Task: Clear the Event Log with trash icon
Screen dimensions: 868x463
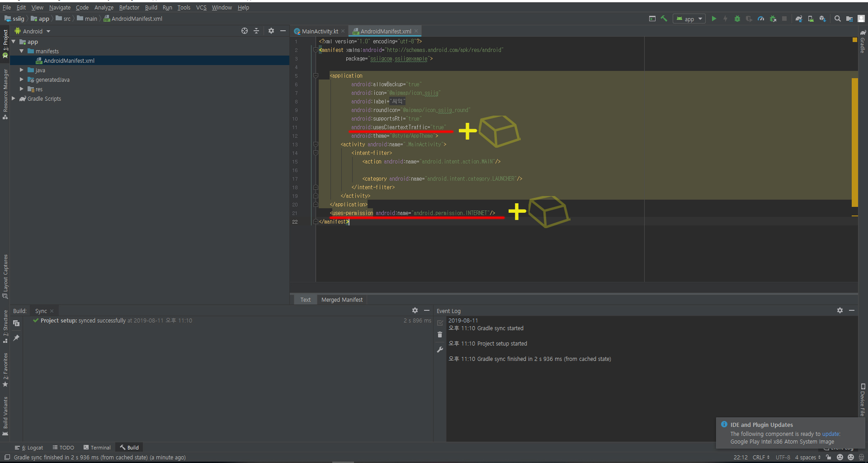Action: pyautogui.click(x=440, y=335)
